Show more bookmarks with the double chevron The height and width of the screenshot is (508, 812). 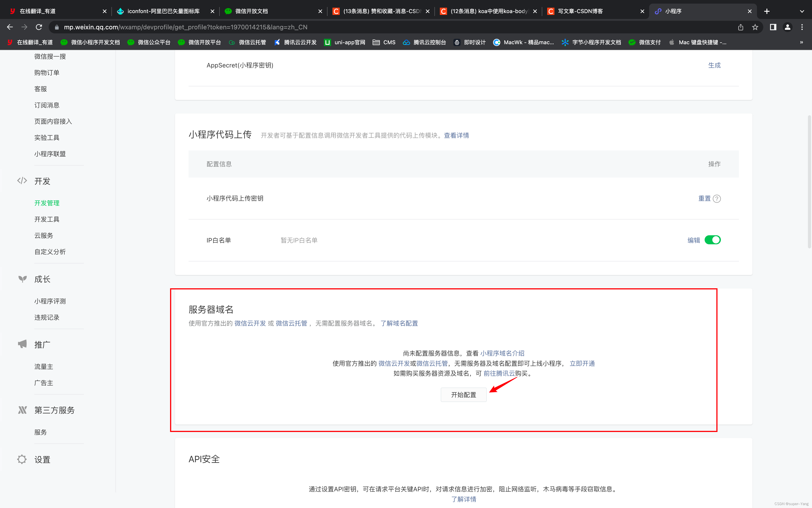click(801, 42)
